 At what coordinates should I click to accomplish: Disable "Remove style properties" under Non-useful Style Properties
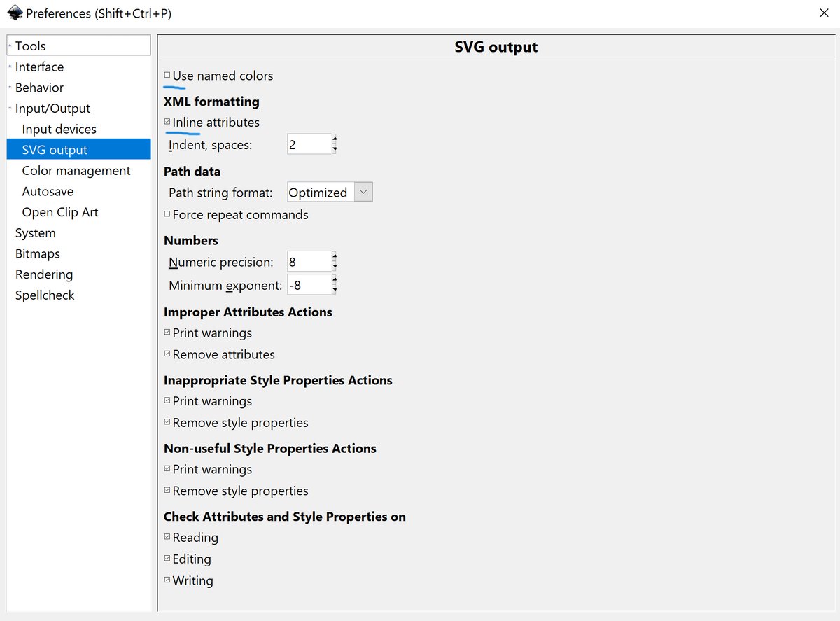pos(167,490)
